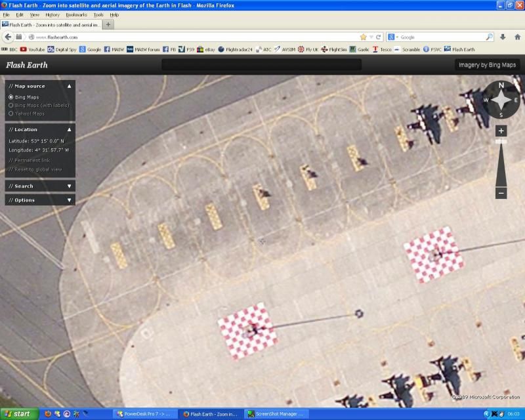
Task: Open the History menu
Action: [52, 14]
